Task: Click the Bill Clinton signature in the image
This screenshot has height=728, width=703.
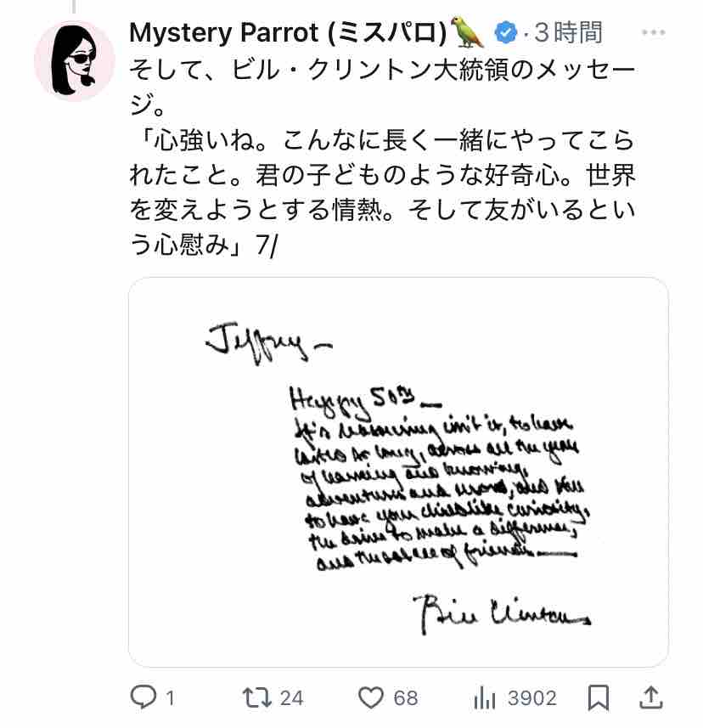Action: coord(503,614)
